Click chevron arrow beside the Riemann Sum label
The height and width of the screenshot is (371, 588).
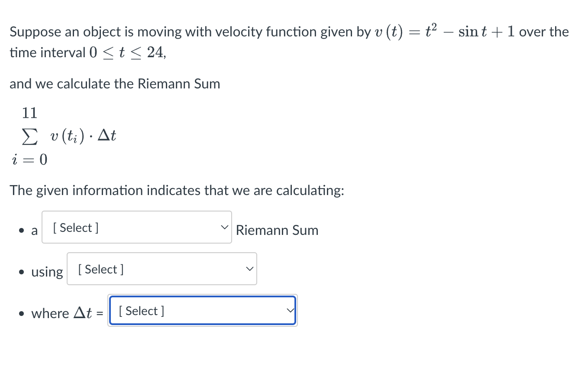click(x=224, y=227)
